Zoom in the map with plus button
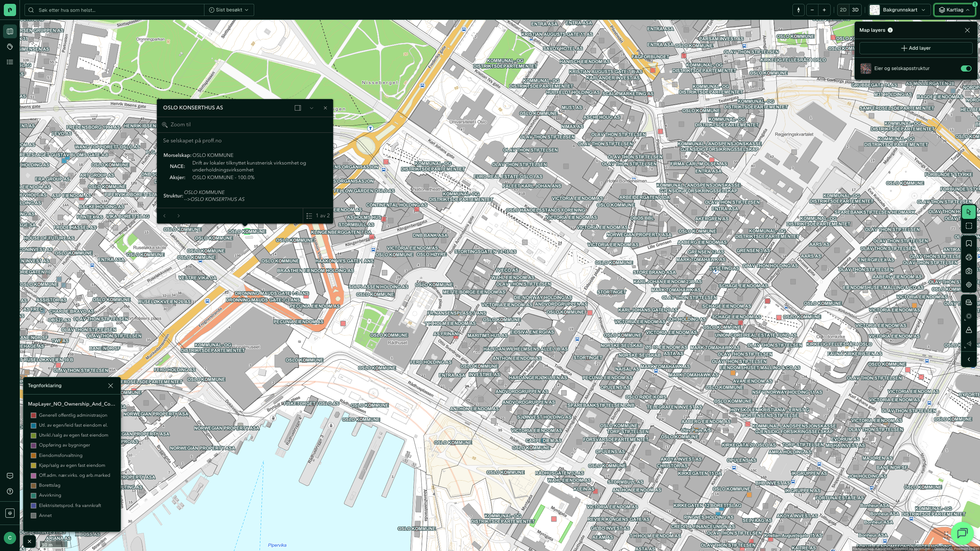This screenshot has height=551, width=980. click(824, 10)
